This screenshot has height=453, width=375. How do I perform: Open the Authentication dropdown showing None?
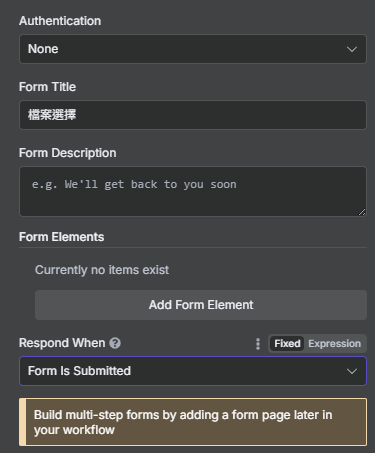(193, 49)
